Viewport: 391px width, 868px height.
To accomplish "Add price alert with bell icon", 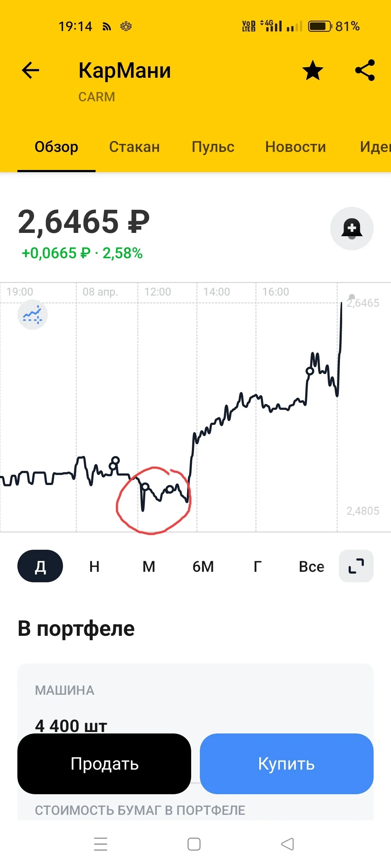I will tap(352, 229).
